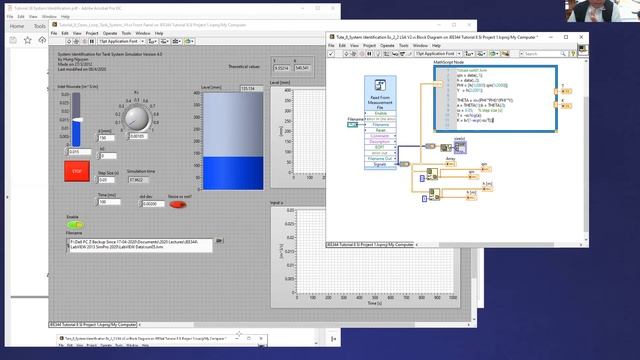Click the Kv knob numeric value field
Viewport: 640px width, 360px height.
click(139, 136)
